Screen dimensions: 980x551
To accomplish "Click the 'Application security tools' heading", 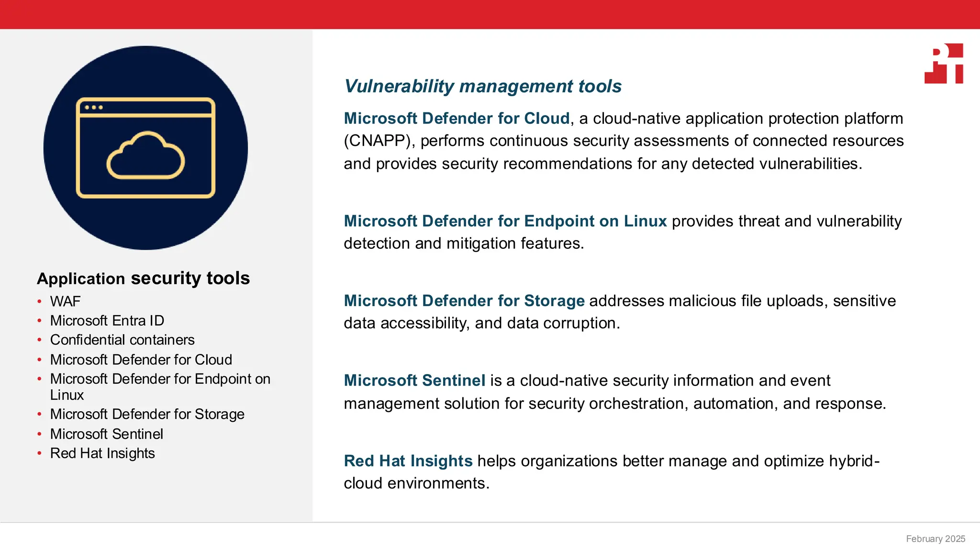I will pos(144,278).
